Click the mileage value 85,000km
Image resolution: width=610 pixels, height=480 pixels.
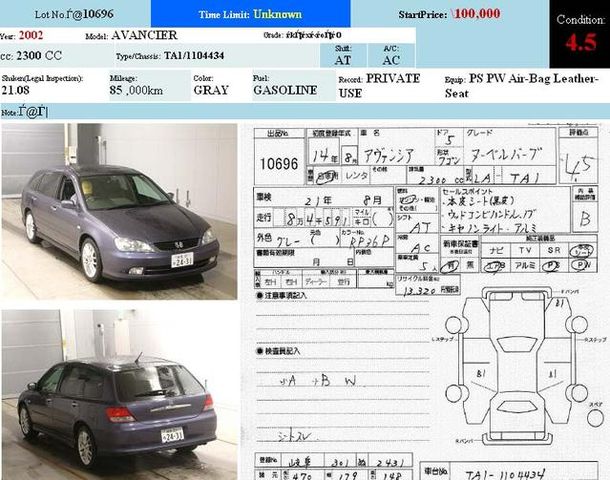coord(136,90)
